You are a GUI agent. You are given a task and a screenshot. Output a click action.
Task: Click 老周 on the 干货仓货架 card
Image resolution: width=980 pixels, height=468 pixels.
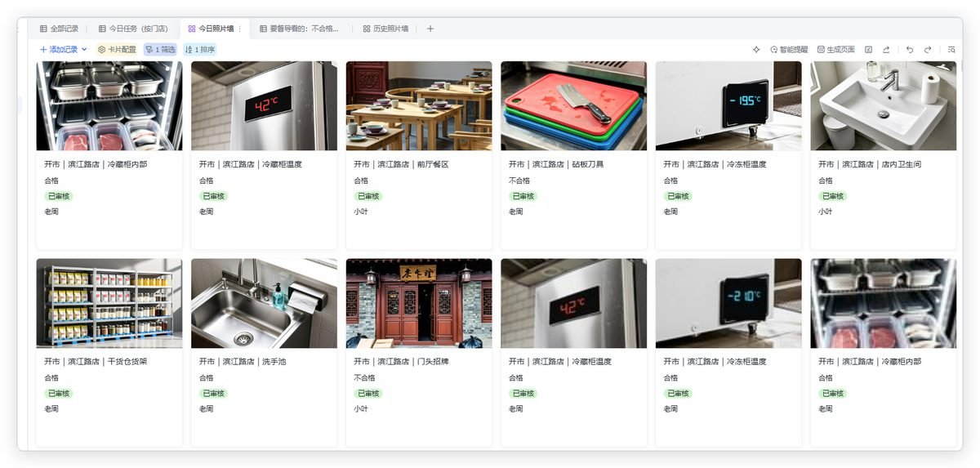point(51,408)
